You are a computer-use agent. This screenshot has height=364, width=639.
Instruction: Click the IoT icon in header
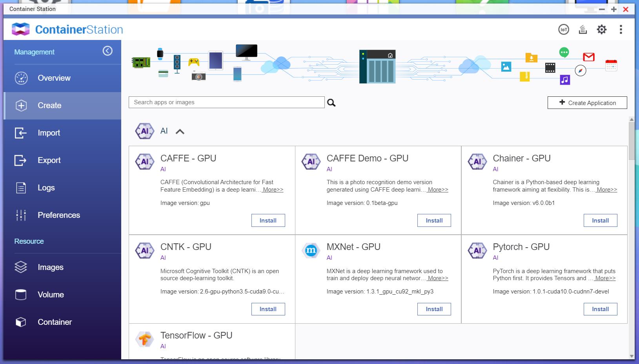click(563, 29)
